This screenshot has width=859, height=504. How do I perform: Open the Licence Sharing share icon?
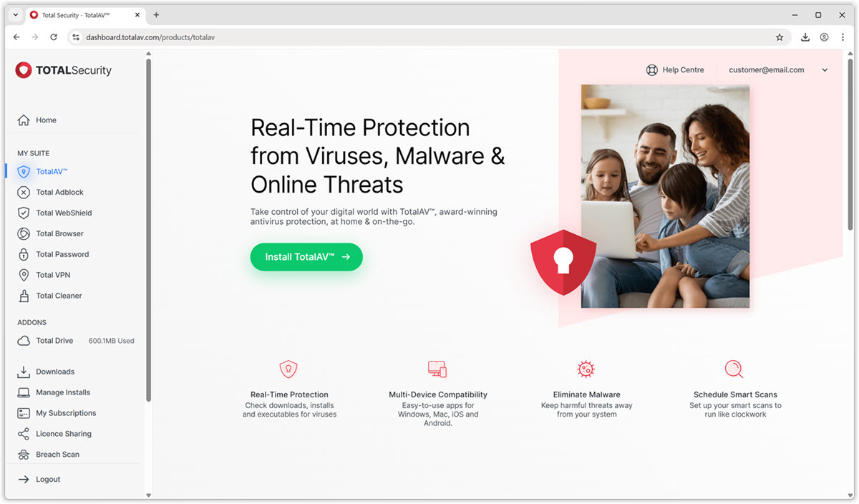24,434
